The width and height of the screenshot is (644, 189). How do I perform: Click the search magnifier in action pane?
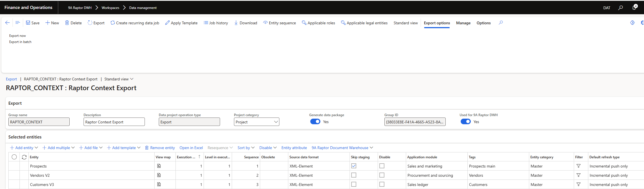[501, 23]
